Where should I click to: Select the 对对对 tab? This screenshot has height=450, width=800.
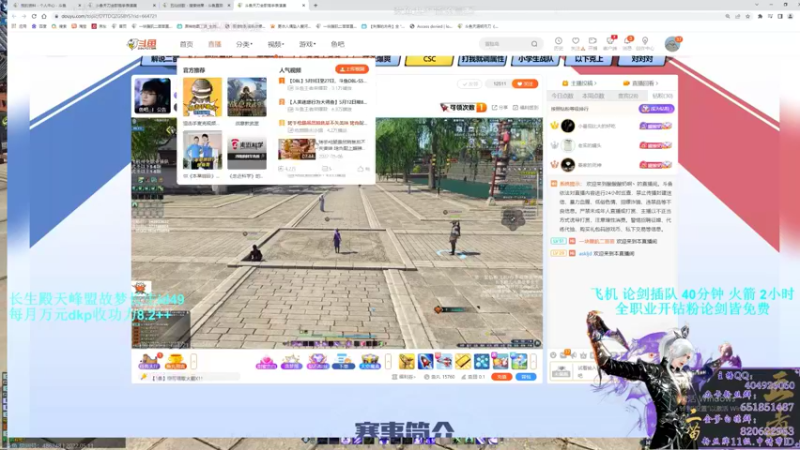point(642,59)
